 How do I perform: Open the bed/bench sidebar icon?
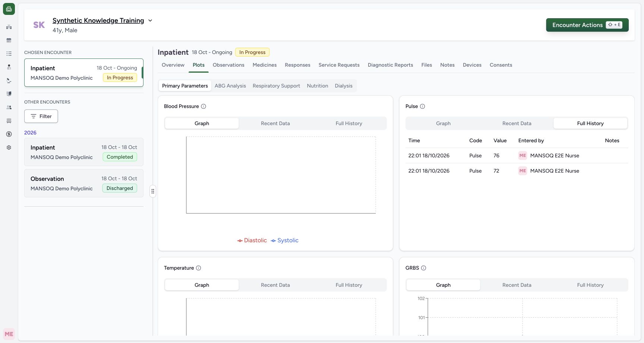pyautogui.click(x=9, y=121)
